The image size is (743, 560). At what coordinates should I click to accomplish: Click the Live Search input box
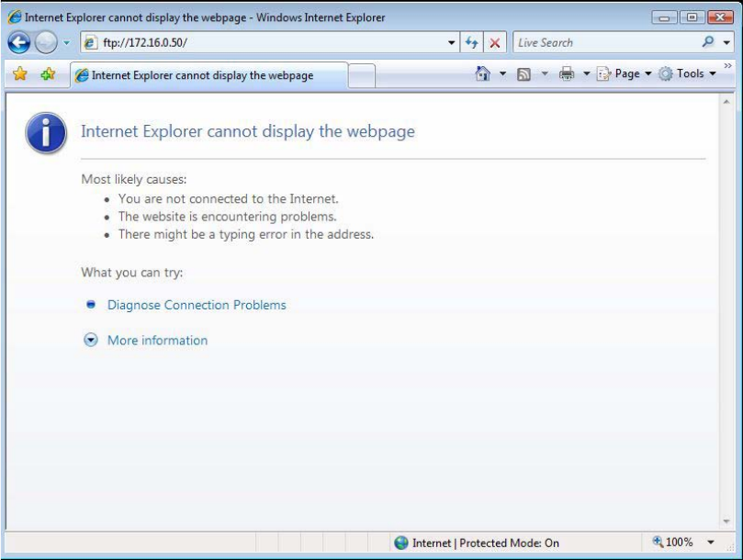[x=606, y=42]
